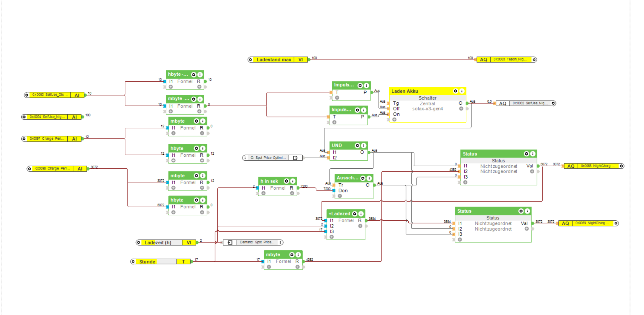644x315 pixels.
Task: Open gear icon on +Ladezeit block
Action: pyautogui.click(x=355, y=214)
